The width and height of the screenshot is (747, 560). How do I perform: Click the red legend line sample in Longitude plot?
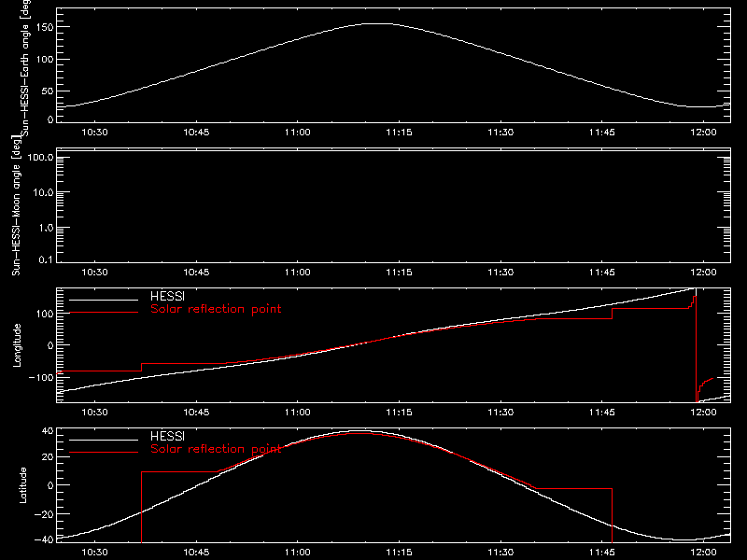coord(104,313)
